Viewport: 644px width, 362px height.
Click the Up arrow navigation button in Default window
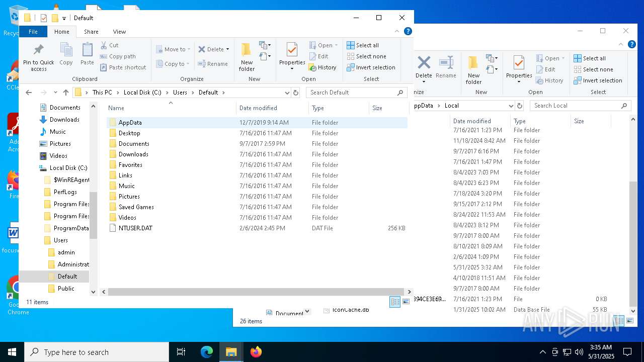pyautogui.click(x=66, y=93)
